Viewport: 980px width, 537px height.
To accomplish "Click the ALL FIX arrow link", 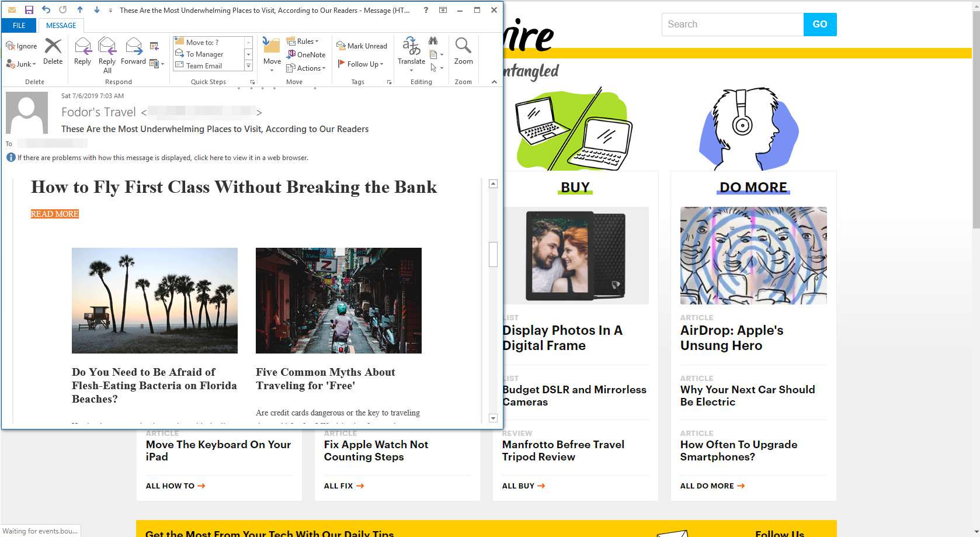I will (x=344, y=486).
